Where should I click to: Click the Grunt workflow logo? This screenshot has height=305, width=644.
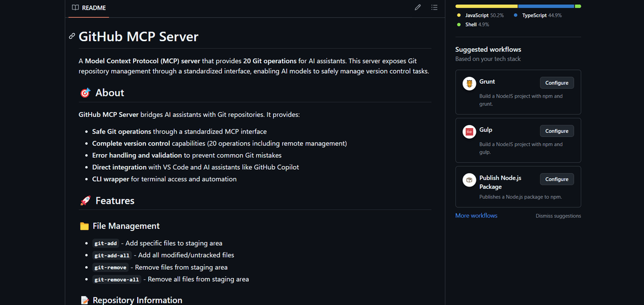tap(469, 83)
